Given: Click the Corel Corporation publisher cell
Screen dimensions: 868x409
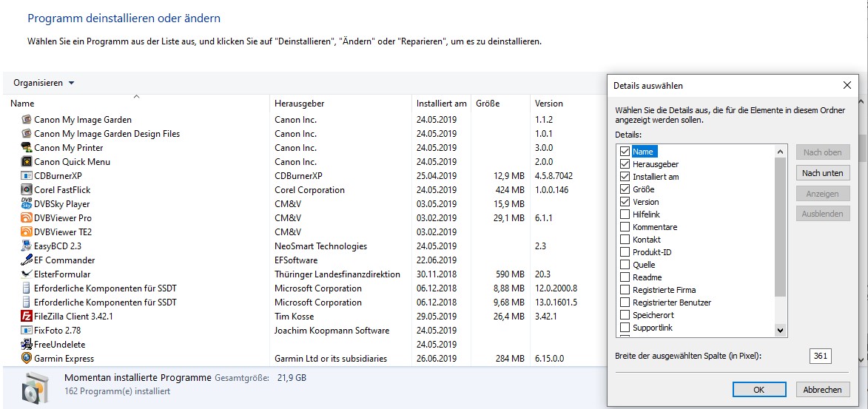Looking at the screenshot, I should coord(309,190).
